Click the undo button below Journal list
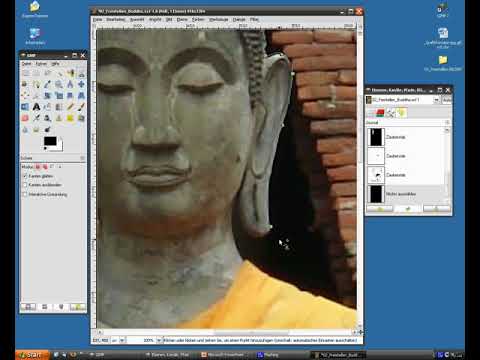Viewport: 480px width, 360px height. (x=380, y=209)
